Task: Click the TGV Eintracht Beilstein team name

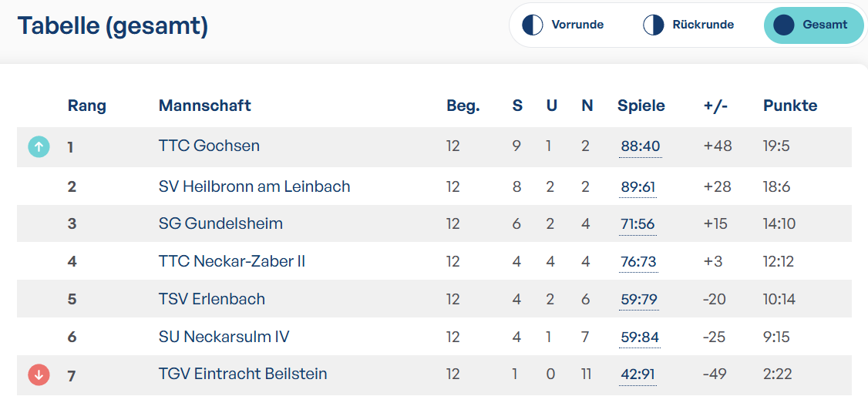Action: click(243, 374)
